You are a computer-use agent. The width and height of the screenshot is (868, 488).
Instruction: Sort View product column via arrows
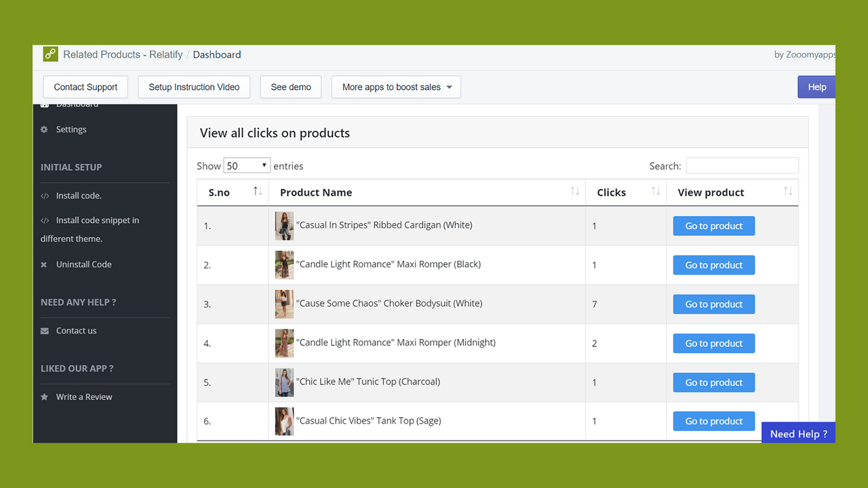788,192
